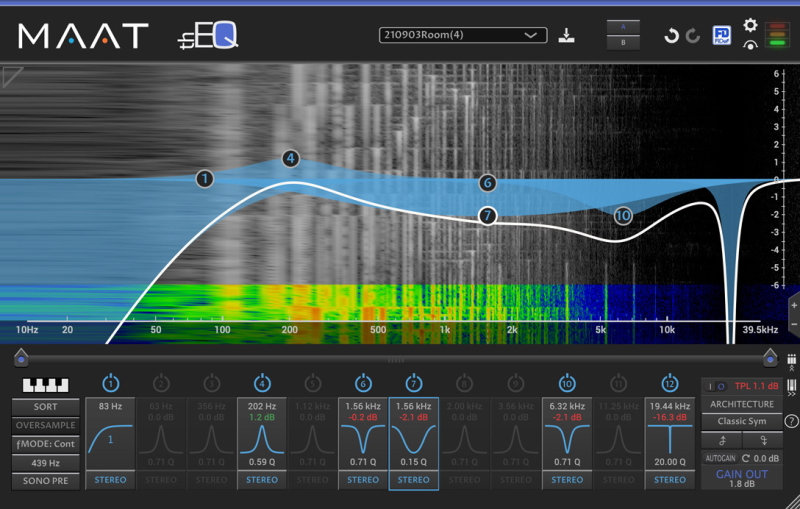Click the redo arrow icon
Viewport: 800px width, 509px height.
point(693,36)
